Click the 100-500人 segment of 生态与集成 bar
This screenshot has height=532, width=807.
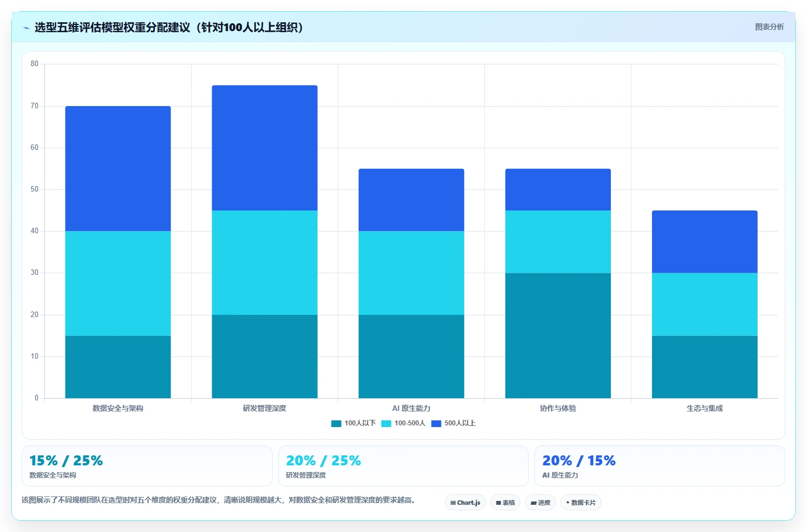point(704,304)
